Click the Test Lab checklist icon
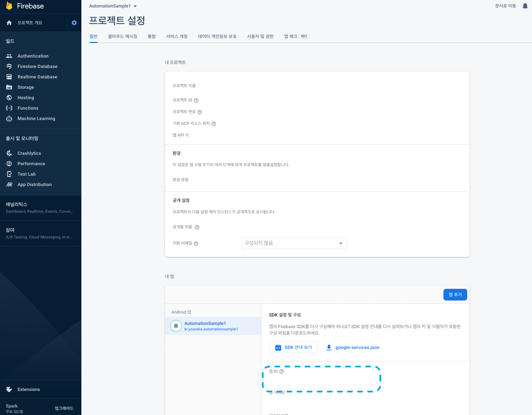 [9, 174]
